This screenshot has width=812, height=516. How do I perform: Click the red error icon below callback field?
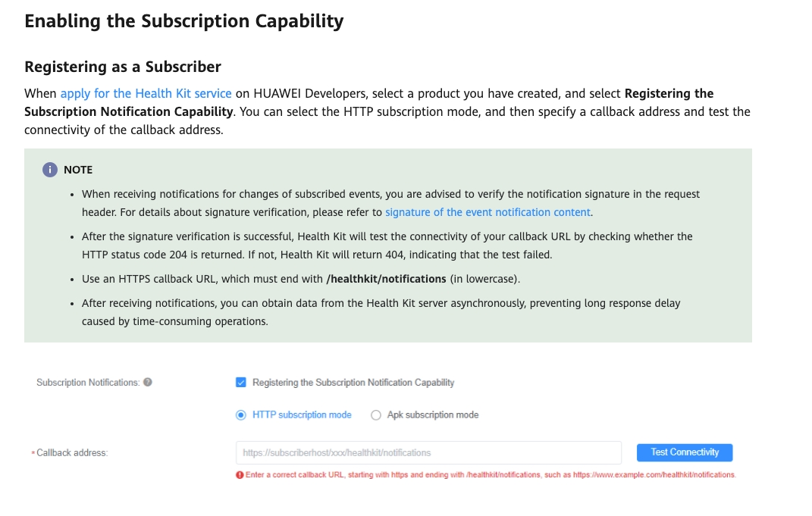240,475
